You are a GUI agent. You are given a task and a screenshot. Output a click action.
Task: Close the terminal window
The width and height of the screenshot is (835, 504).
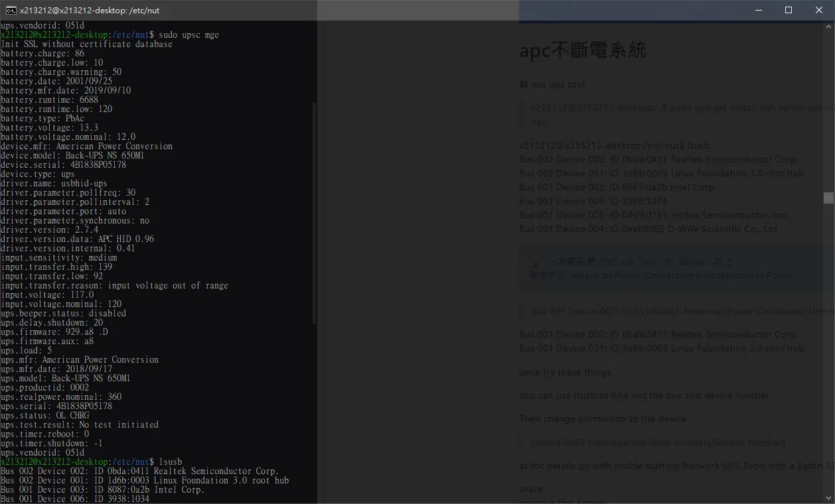click(x=819, y=10)
